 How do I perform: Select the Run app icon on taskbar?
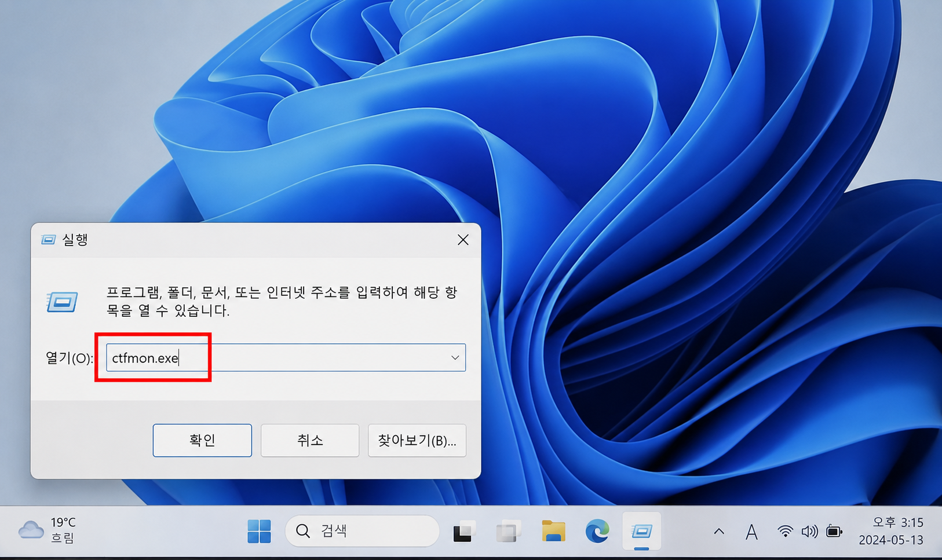(x=641, y=531)
